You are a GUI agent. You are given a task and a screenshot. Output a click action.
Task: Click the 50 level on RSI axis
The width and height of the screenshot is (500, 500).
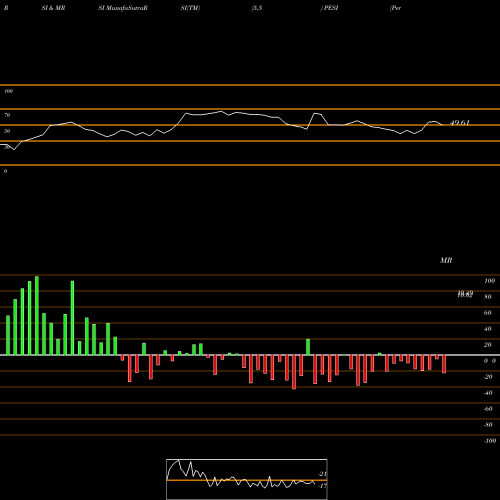click(x=7, y=131)
